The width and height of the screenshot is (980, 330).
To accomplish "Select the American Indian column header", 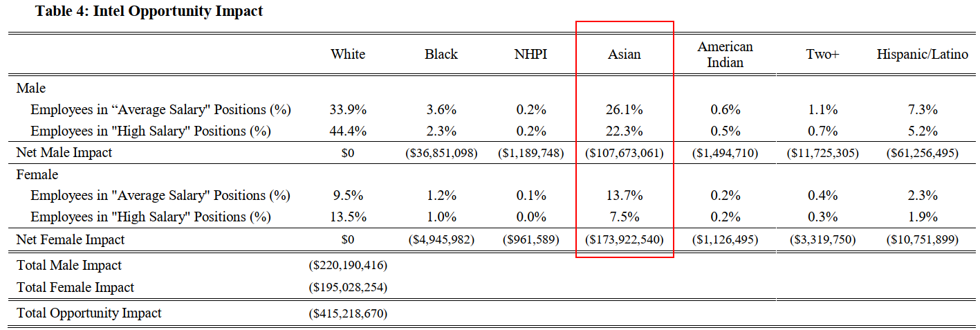I will pyautogui.click(x=725, y=55).
